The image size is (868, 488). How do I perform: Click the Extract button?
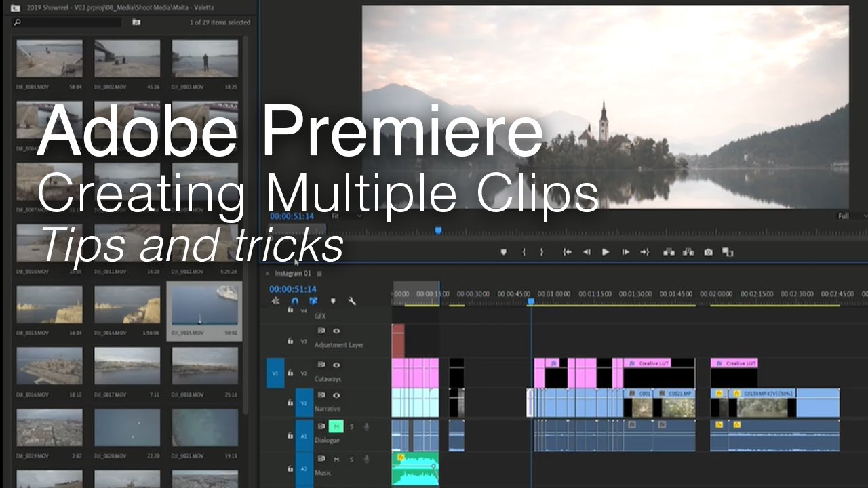(x=688, y=252)
